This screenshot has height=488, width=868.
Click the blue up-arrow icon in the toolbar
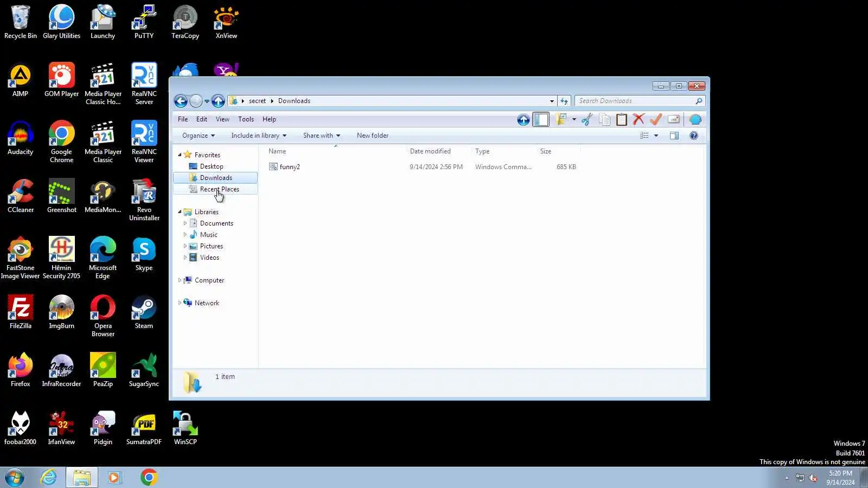(524, 120)
